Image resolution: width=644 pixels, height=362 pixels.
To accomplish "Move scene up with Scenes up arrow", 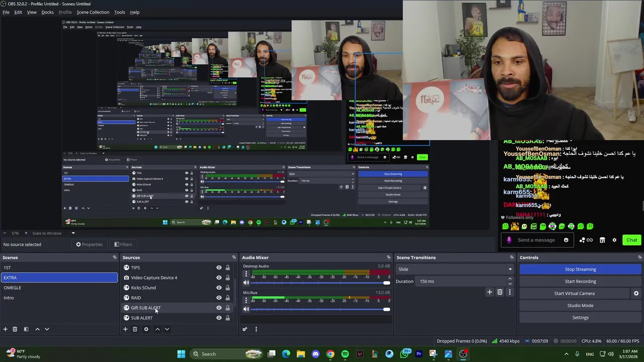I will 37,329.
